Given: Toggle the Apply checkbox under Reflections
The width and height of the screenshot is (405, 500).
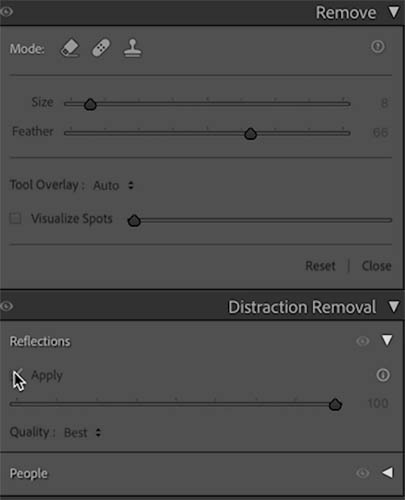Looking at the screenshot, I should [16, 375].
